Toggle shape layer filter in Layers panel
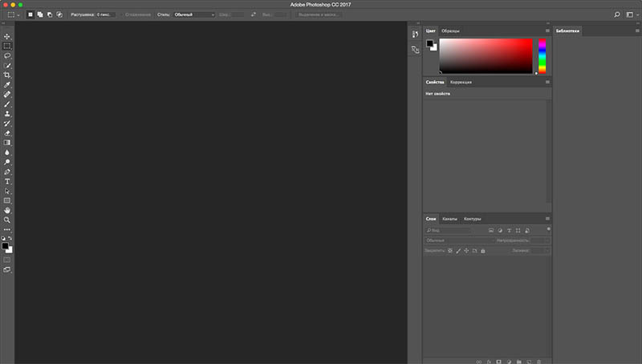 (x=518, y=230)
